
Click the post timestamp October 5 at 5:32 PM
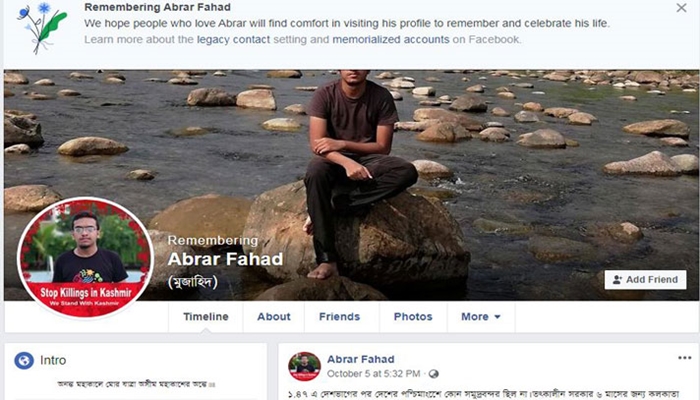[x=374, y=374]
